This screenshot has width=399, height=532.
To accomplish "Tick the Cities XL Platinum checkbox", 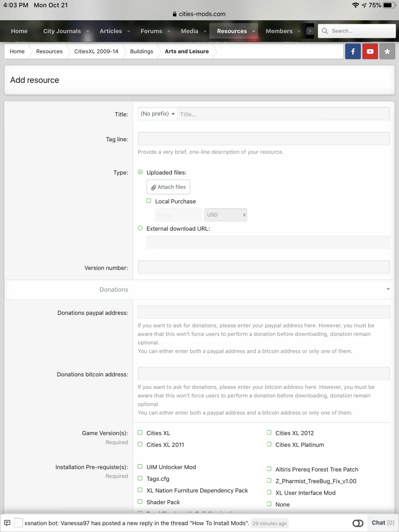I will [269, 444].
